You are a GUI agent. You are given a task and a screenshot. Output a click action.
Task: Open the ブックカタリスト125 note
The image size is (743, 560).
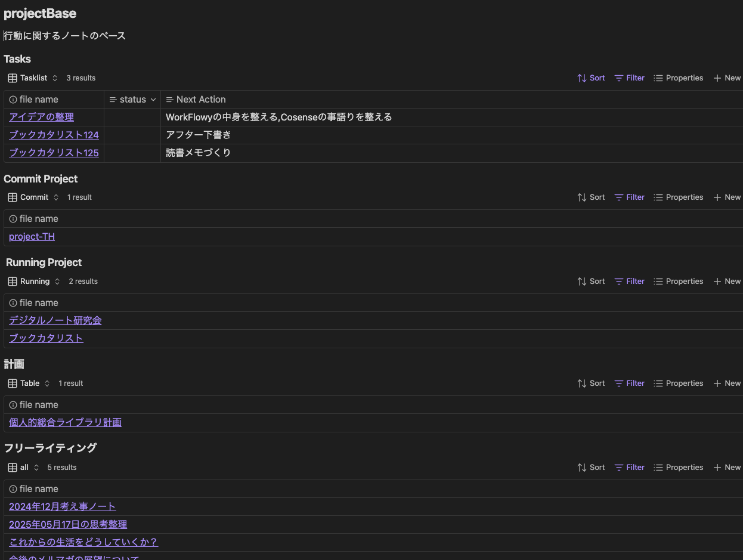point(54,153)
